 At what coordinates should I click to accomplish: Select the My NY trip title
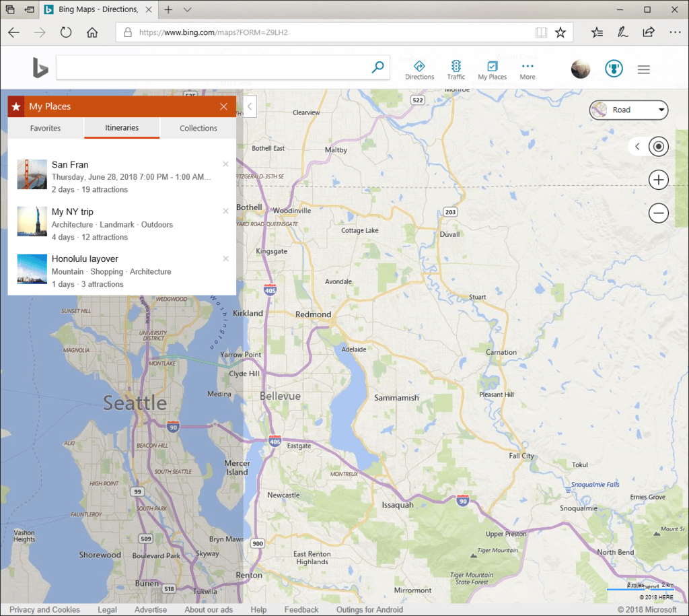click(73, 211)
